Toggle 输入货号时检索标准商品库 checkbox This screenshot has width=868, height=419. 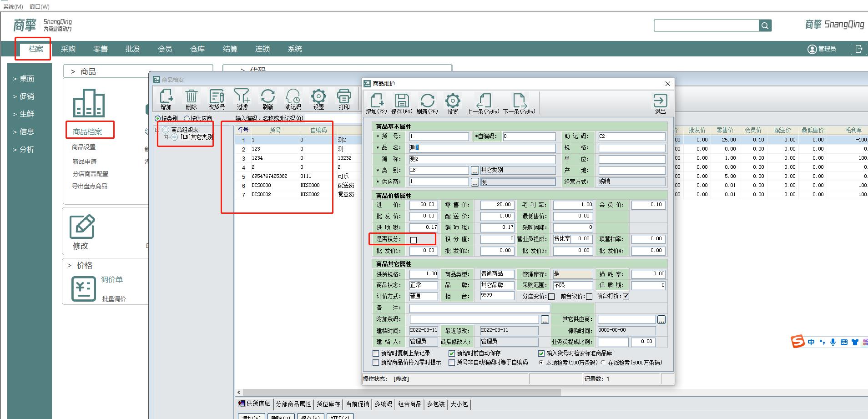click(x=541, y=353)
